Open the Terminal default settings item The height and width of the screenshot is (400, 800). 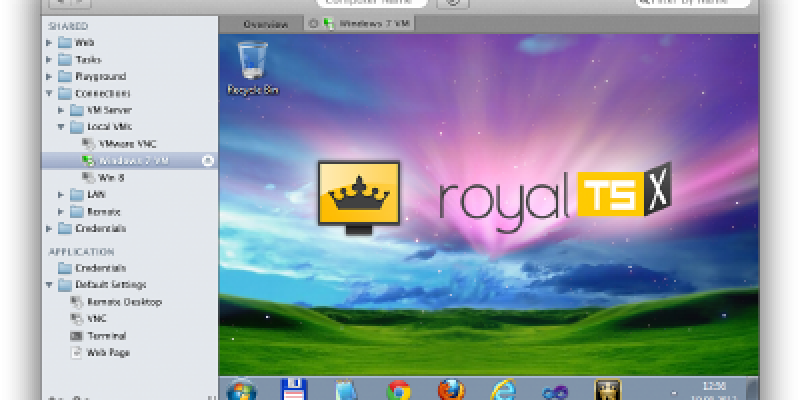coord(106,335)
